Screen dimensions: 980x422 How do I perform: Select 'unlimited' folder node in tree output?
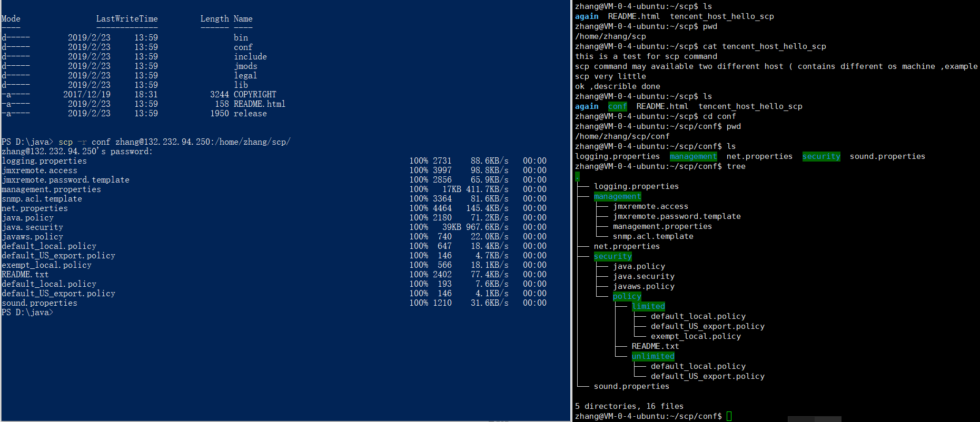653,356
